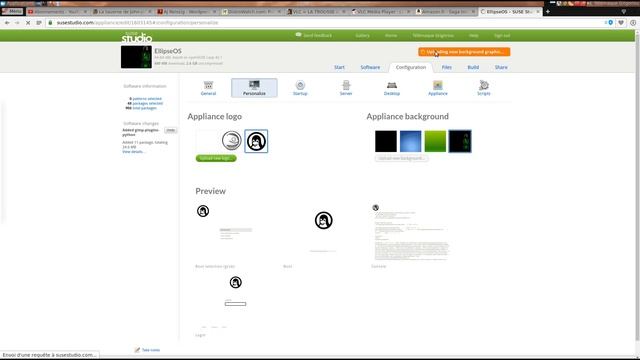Select the blank white appliance logo
The width and height of the screenshot is (640, 360).
coord(207,141)
